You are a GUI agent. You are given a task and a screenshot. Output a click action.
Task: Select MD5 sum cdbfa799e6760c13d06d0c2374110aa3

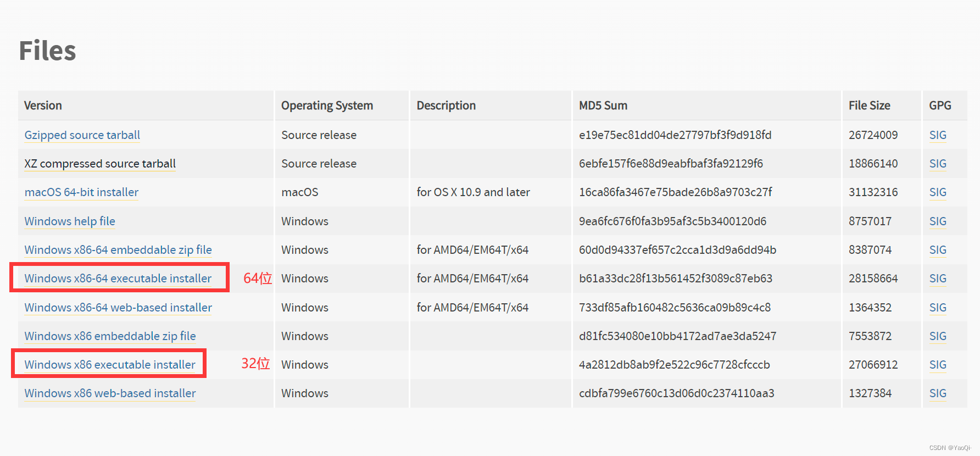[677, 393]
